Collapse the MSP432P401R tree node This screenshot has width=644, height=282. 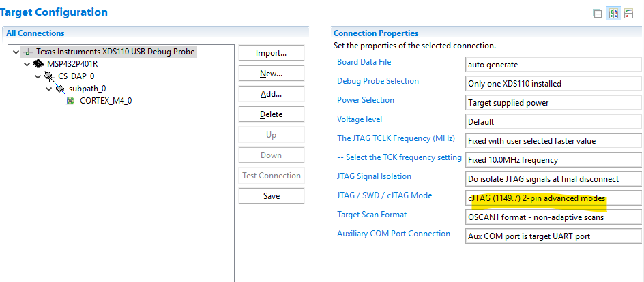[x=27, y=64]
